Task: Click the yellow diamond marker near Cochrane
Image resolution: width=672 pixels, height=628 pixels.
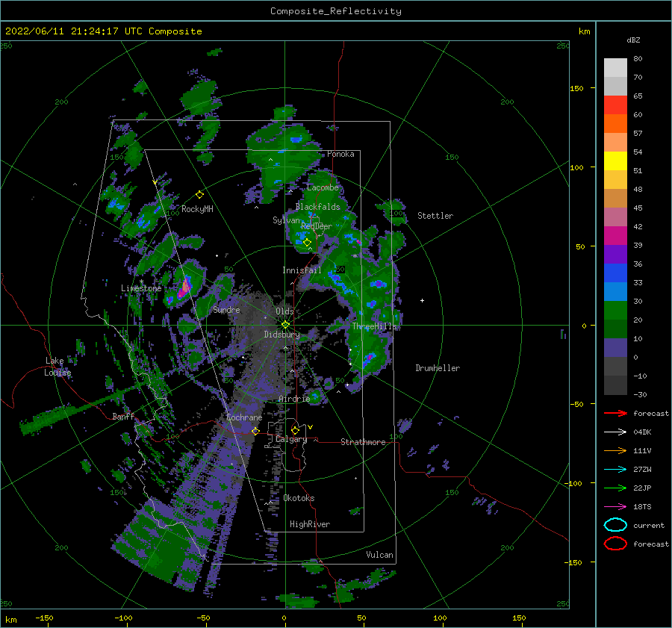Action: click(255, 431)
